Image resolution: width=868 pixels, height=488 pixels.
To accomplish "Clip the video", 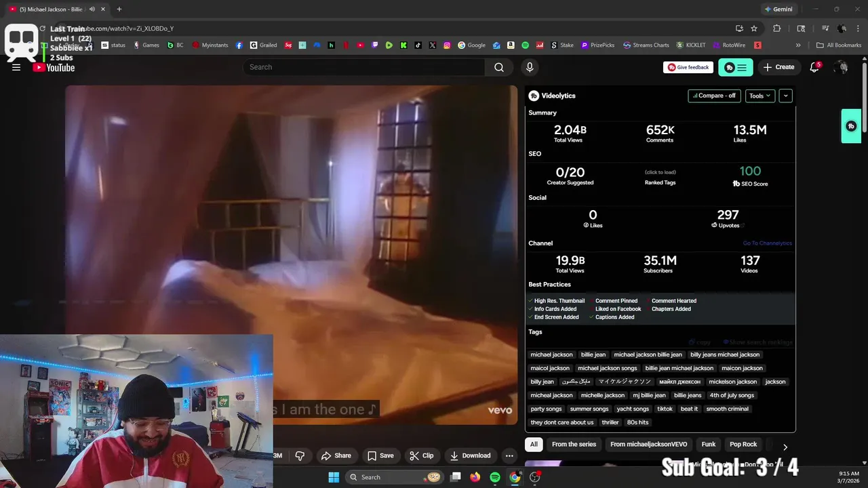I will coord(421,455).
